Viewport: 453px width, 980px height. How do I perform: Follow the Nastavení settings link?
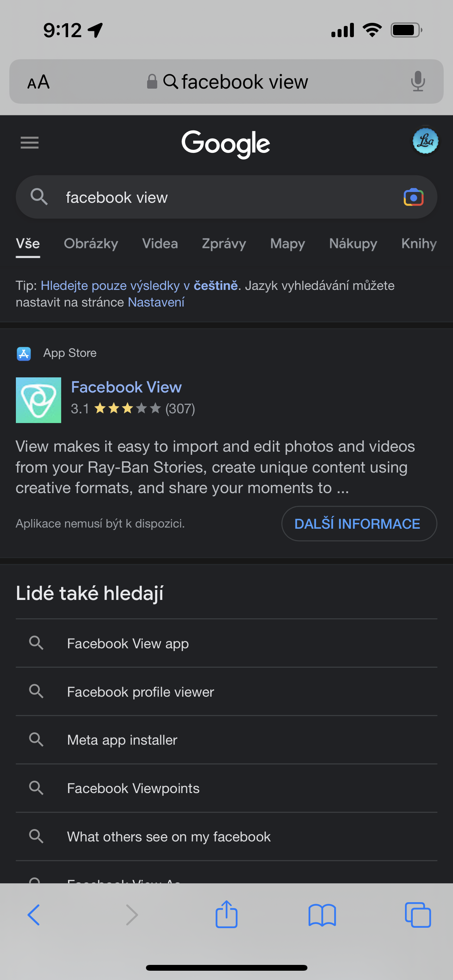click(x=156, y=302)
